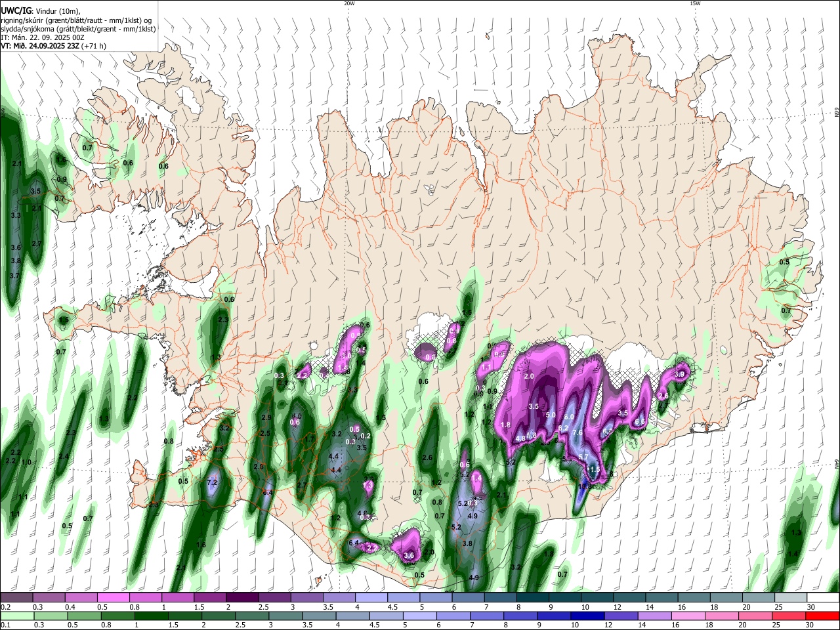Select the initial time line 'IT: Mán. 22. 09. 2025 00Z'

tap(43, 37)
